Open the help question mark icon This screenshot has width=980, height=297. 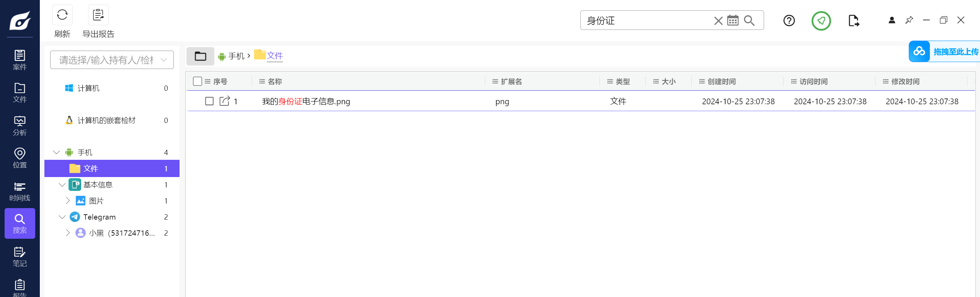(789, 20)
